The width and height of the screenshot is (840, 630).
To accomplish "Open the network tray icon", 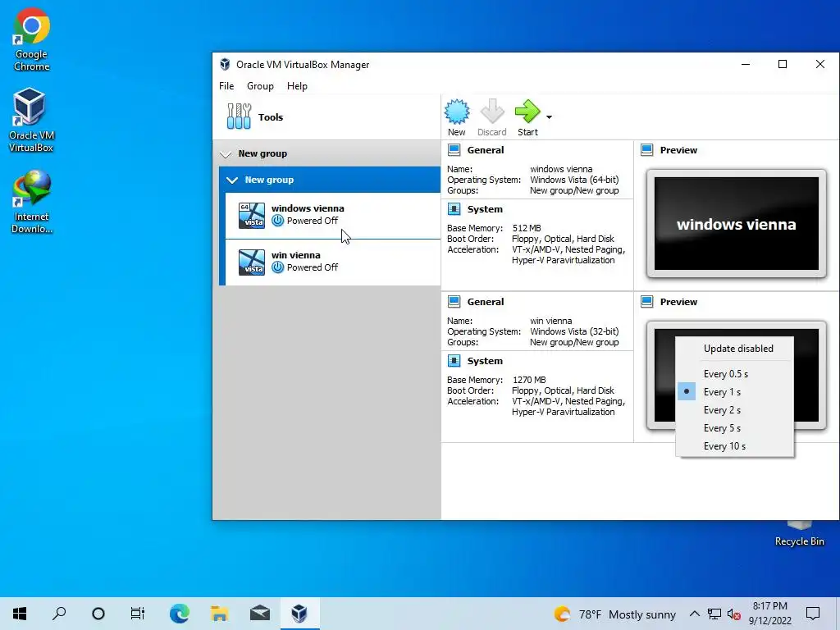I will [714, 614].
